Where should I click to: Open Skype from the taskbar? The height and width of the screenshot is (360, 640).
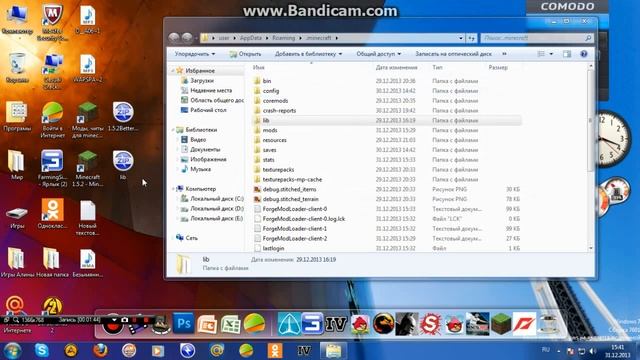click(x=42, y=351)
